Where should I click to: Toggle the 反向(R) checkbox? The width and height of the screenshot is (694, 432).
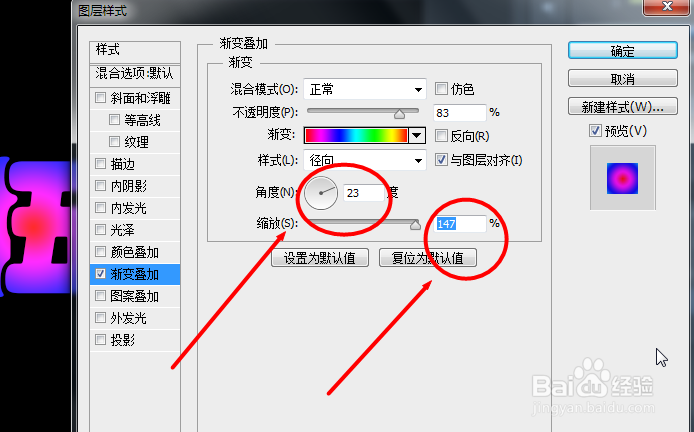pos(441,135)
